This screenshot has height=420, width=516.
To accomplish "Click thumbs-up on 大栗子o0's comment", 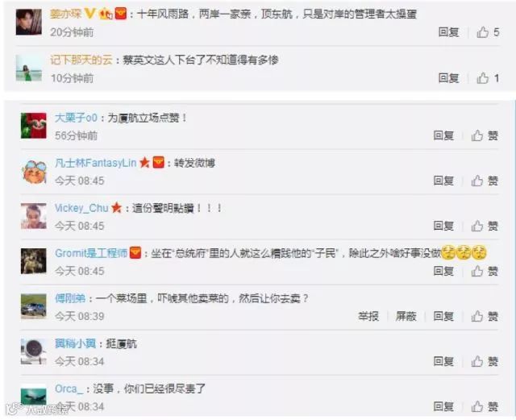I will click(x=485, y=135).
